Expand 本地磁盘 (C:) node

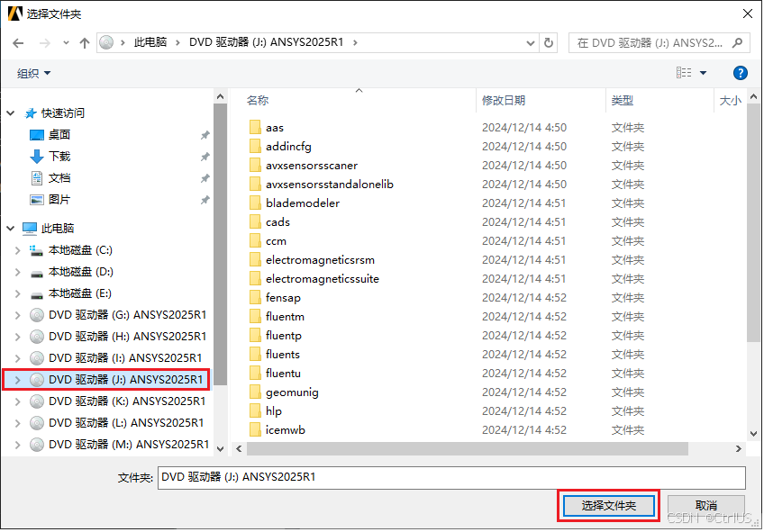pyautogui.click(x=17, y=250)
